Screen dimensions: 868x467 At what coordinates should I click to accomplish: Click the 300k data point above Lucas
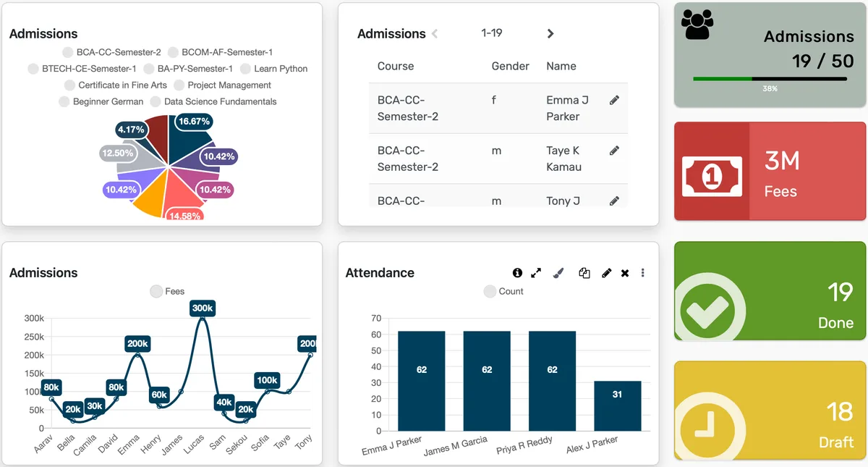click(203, 308)
